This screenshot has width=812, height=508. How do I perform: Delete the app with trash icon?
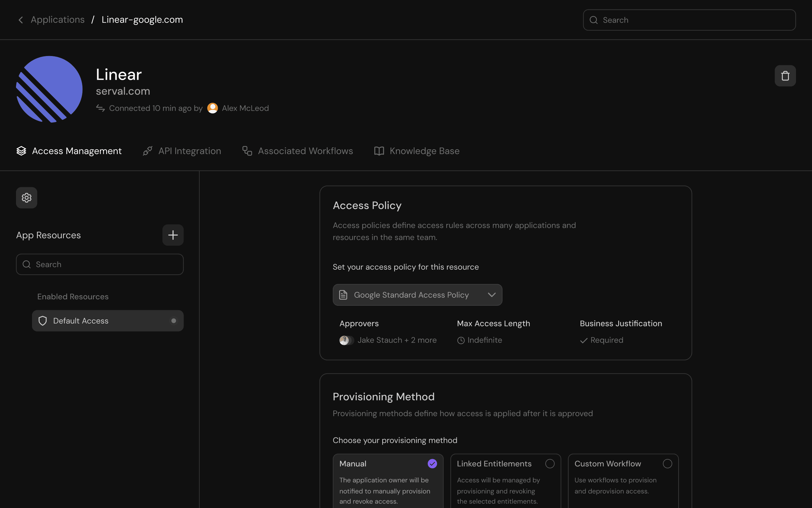click(785, 76)
